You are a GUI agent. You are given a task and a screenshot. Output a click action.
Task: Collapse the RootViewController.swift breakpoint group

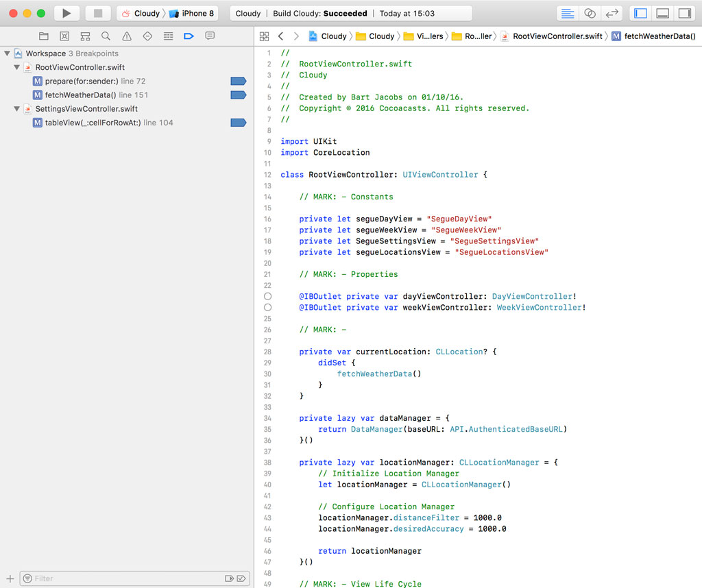(x=16, y=67)
